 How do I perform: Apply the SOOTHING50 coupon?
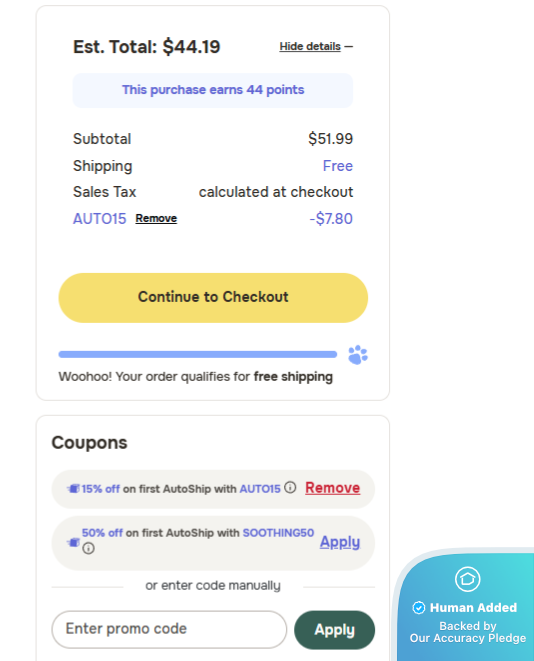340,542
